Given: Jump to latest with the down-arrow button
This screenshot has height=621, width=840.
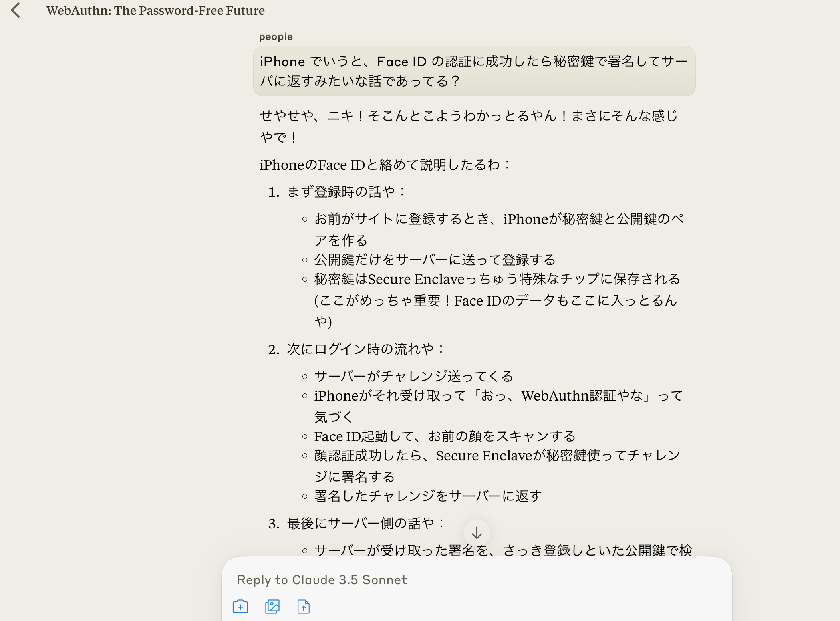Looking at the screenshot, I should pyautogui.click(x=477, y=533).
